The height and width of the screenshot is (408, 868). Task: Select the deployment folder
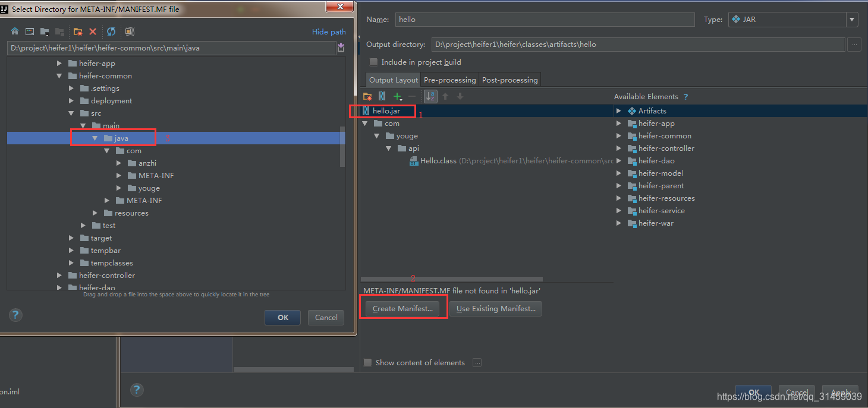(111, 101)
